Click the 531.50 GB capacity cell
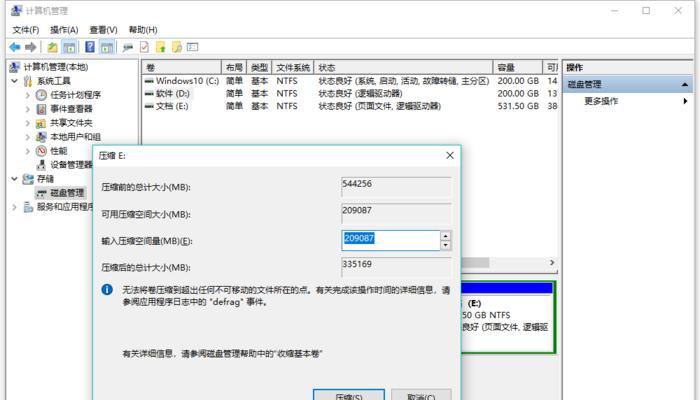 point(518,106)
